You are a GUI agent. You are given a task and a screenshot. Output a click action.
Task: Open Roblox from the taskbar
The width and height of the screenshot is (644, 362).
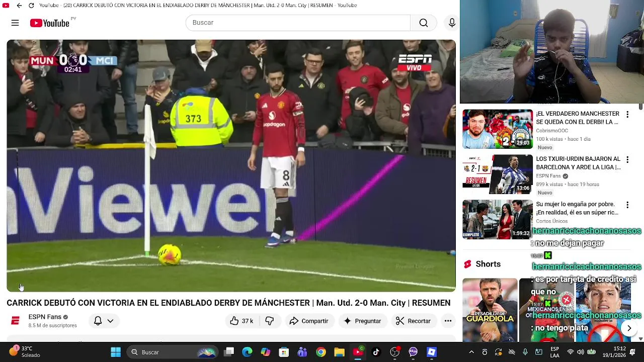click(432, 352)
